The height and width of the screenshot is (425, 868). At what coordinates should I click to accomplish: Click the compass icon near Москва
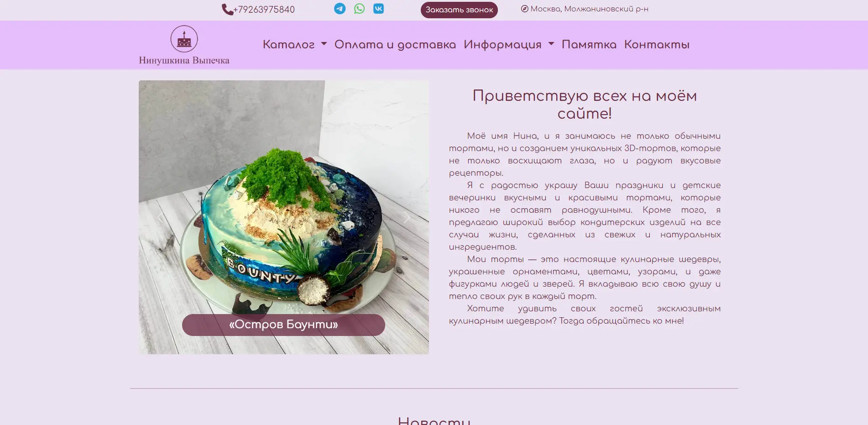click(525, 9)
